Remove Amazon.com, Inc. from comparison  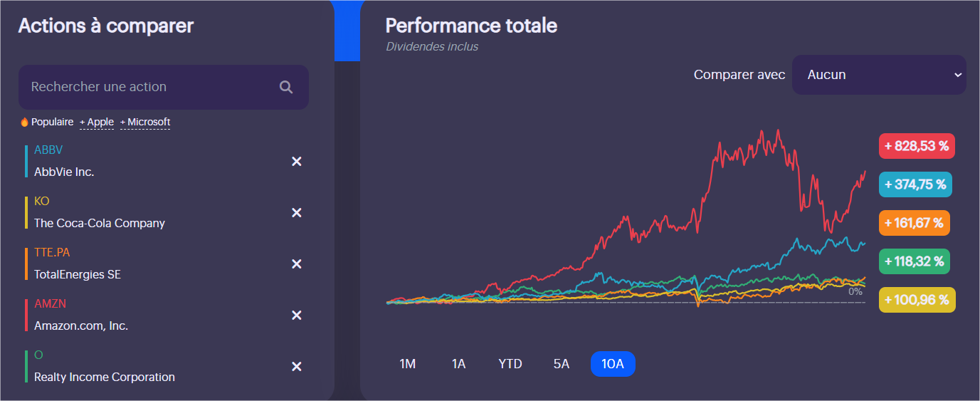pos(297,316)
